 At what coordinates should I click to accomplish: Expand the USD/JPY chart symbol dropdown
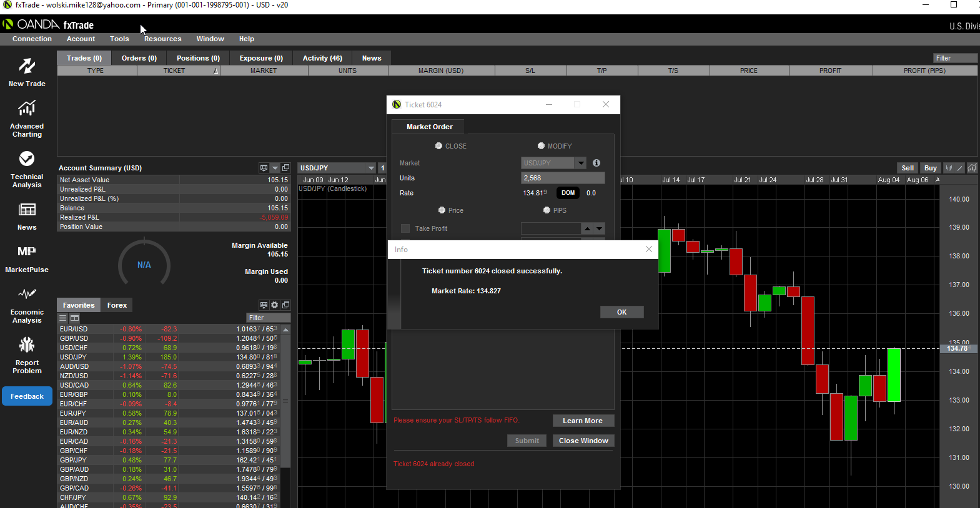pyautogui.click(x=371, y=168)
